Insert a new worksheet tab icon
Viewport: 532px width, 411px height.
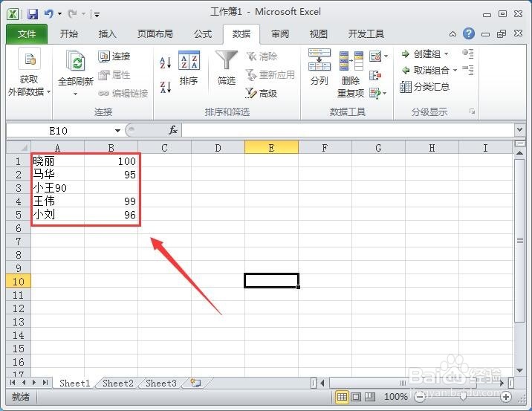[x=195, y=384]
